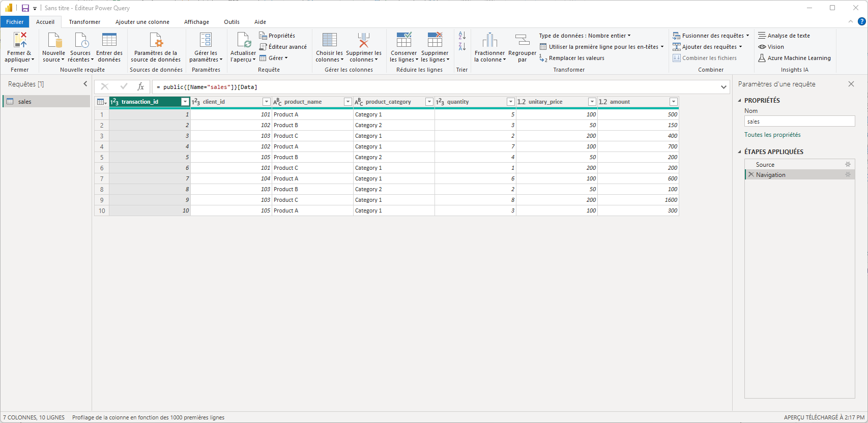The image size is (868, 423).
Task: Click Utiliser la première ligne pour les en-têtes
Action: (x=602, y=47)
